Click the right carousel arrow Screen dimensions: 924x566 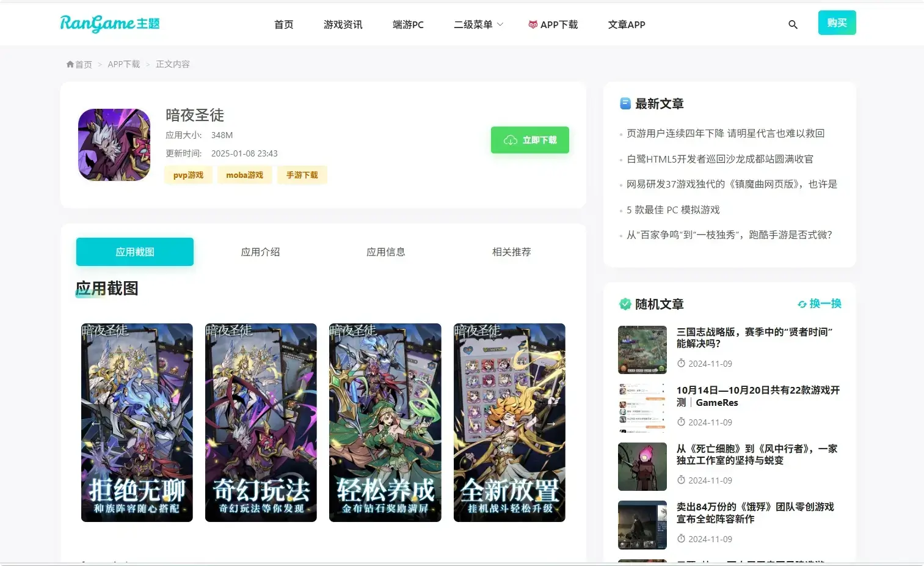pyautogui.click(x=551, y=422)
